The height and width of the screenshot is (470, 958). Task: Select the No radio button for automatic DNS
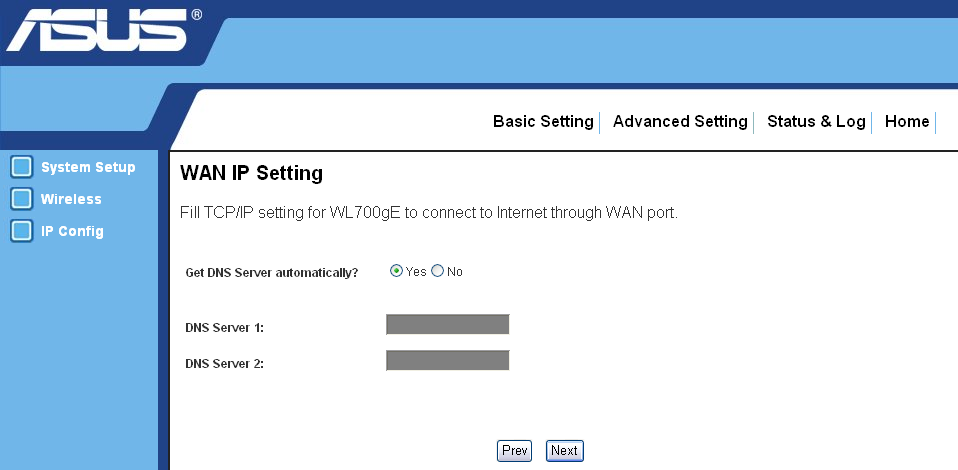(437, 271)
